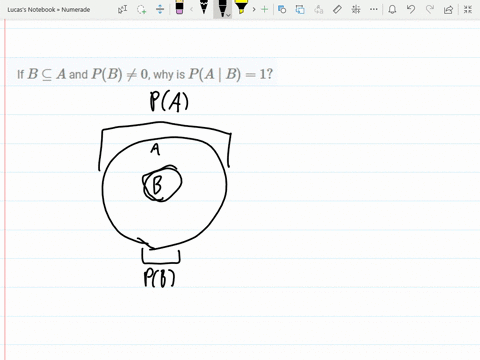Open the selected pen's dropdown arrow
This screenshot has width=480, height=360.
[x=228, y=15]
